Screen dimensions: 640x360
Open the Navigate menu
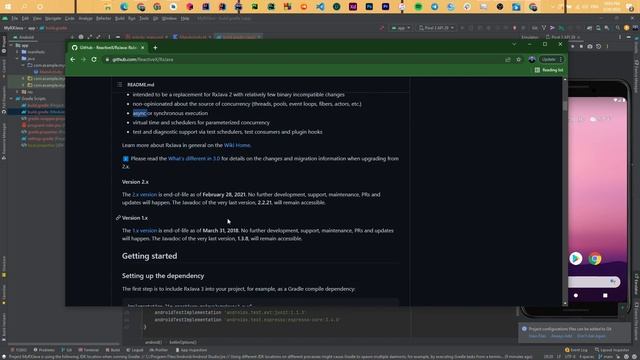[x=53, y=18]
